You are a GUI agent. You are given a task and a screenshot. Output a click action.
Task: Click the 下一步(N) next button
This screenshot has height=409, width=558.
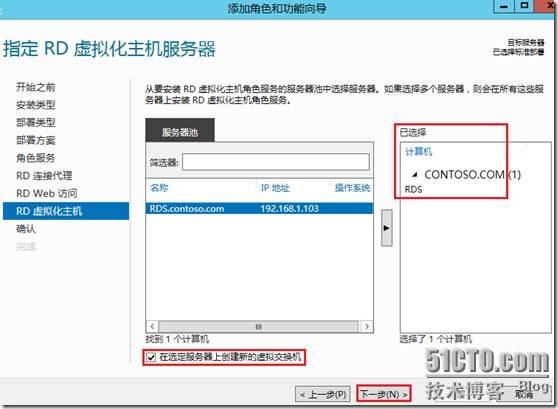[384, 394]
